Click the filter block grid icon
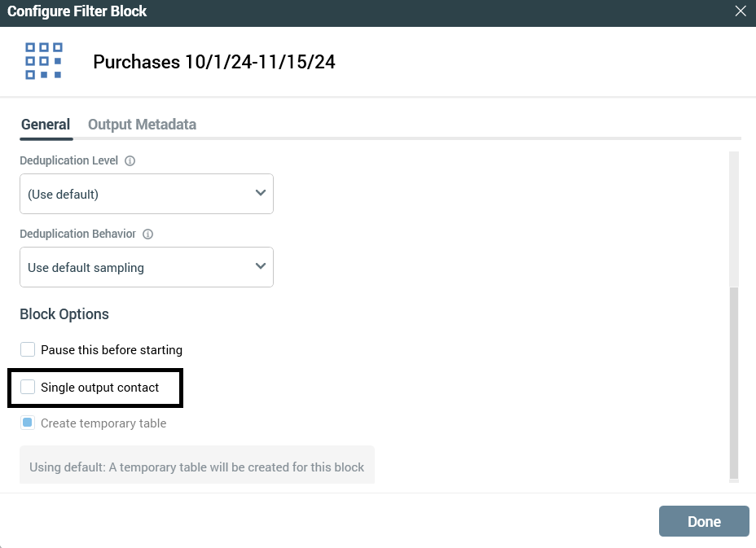This screenshot has width=756, height=548. pos(44,61)
